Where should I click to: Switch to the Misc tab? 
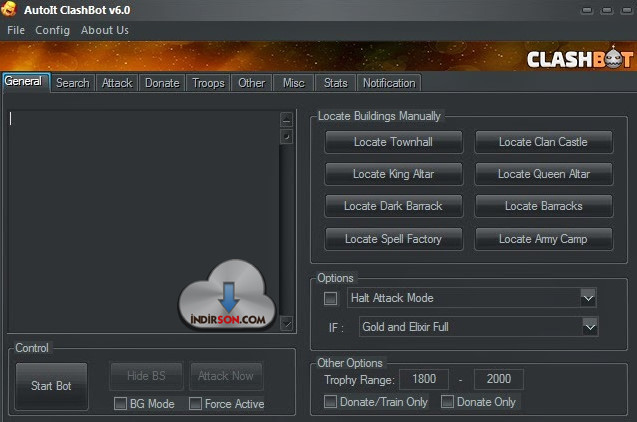294,83
